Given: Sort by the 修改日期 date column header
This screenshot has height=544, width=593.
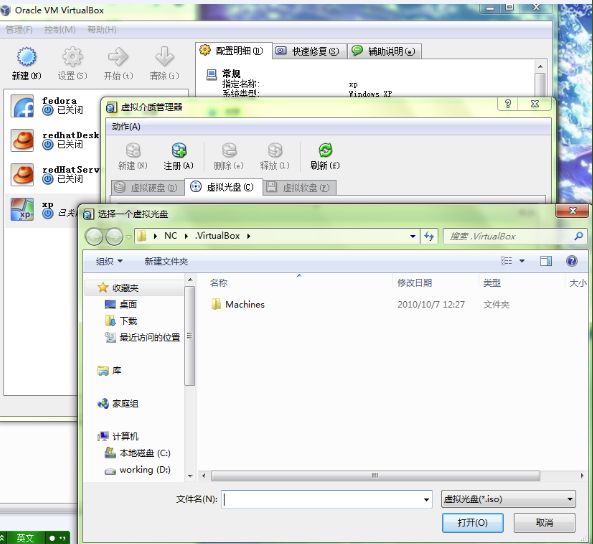Looking at the screenshot, I should [x=414, y=283].
